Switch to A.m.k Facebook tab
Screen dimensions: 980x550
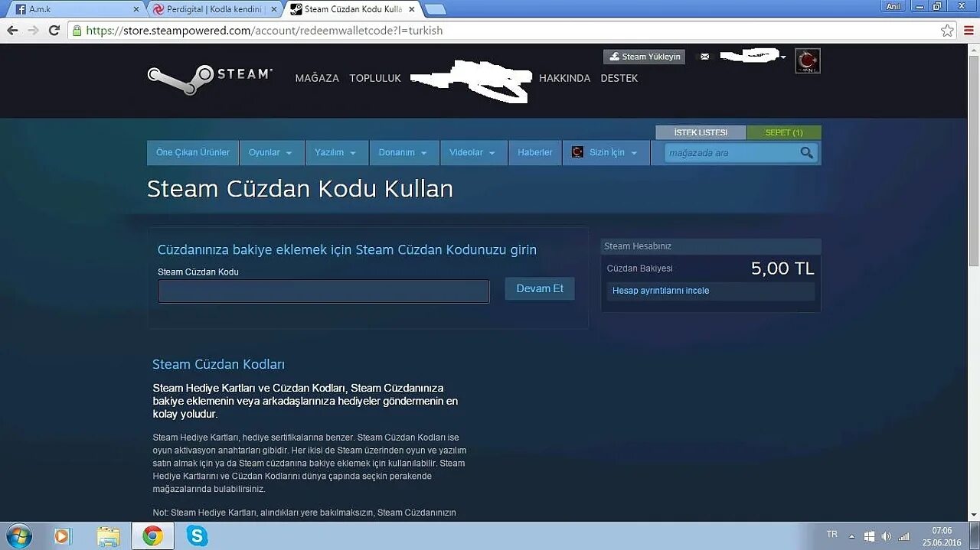click(x=74, y=9)
